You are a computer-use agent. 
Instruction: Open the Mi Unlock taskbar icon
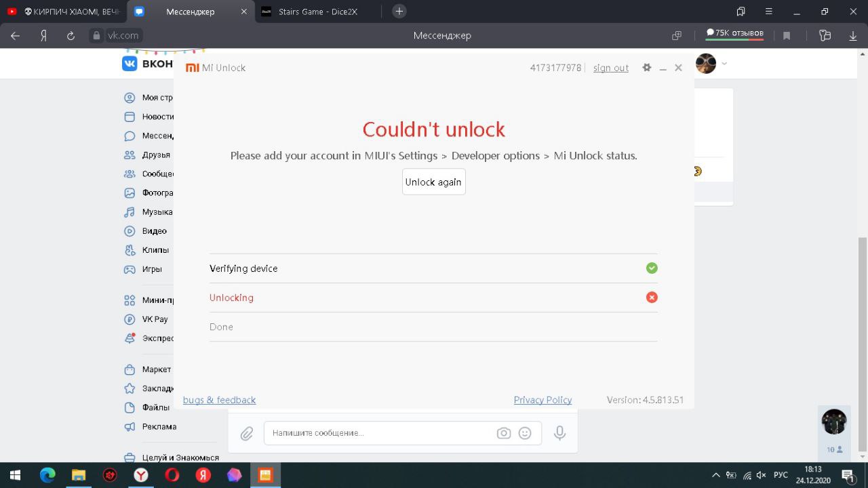point(265,475)
